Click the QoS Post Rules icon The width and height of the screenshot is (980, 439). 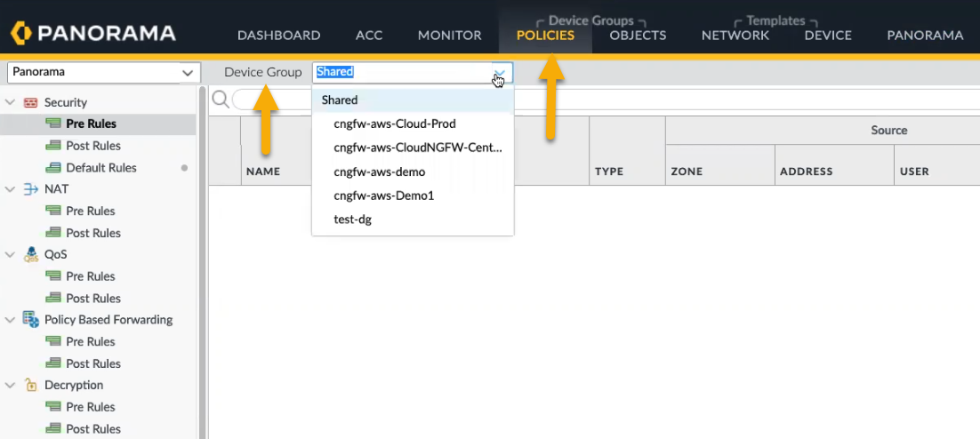[x=53, y=298]
